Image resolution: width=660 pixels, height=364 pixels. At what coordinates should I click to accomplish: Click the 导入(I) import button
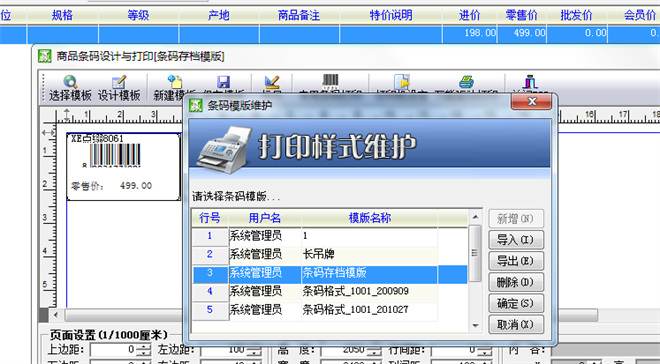[516, 240]
